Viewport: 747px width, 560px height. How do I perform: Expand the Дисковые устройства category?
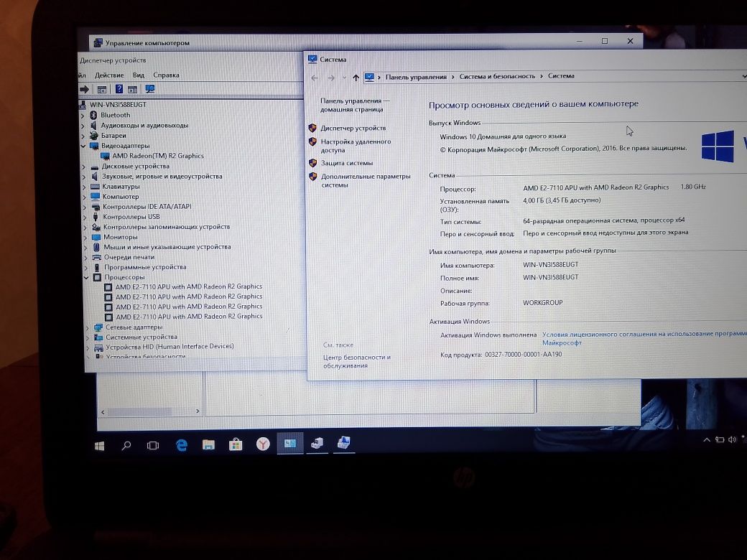click(x=84, y=167)
